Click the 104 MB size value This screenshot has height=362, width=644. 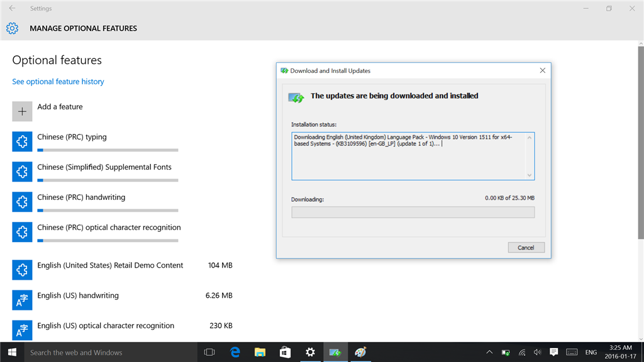coord(220,265)
